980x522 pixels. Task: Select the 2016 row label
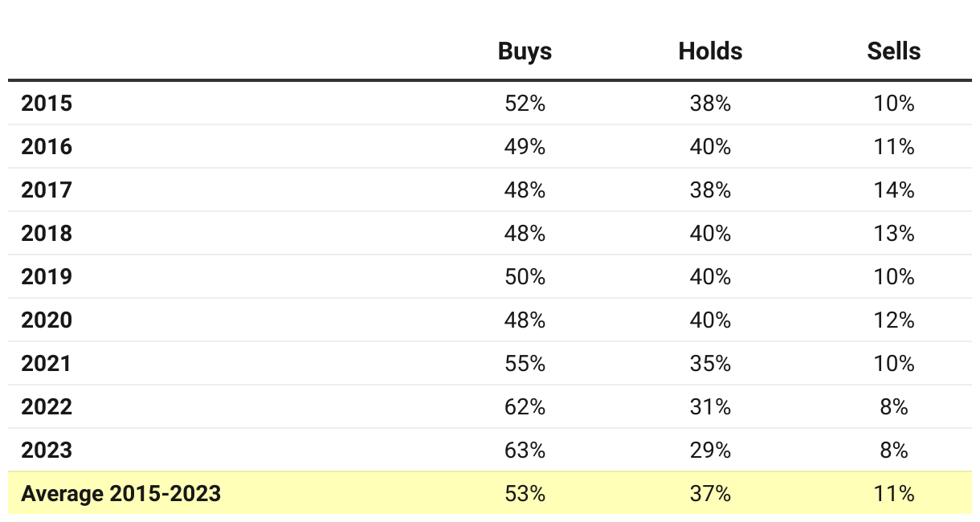pos(47,147)
